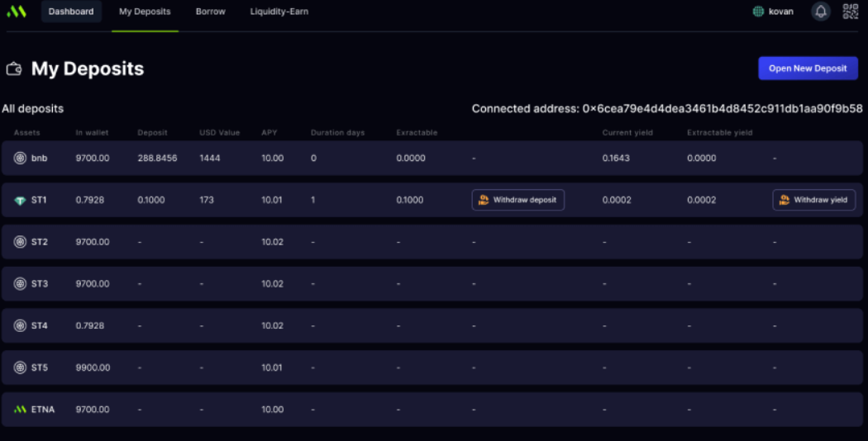
Task: Click the ST3 asset coin icon
Action: click(20, 284)
